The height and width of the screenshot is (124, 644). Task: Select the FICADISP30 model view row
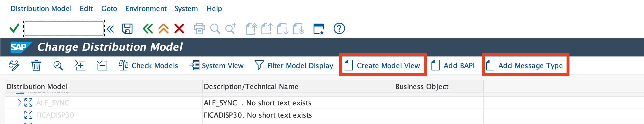click(55, 115)
